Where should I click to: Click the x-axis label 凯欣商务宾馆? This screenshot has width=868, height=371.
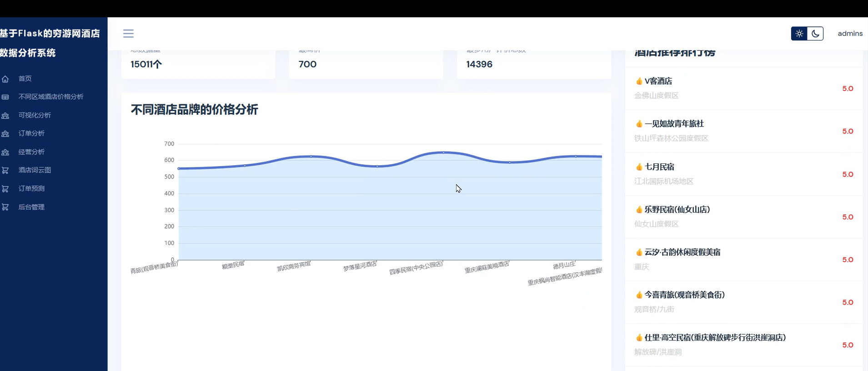[x=294, y=266]
